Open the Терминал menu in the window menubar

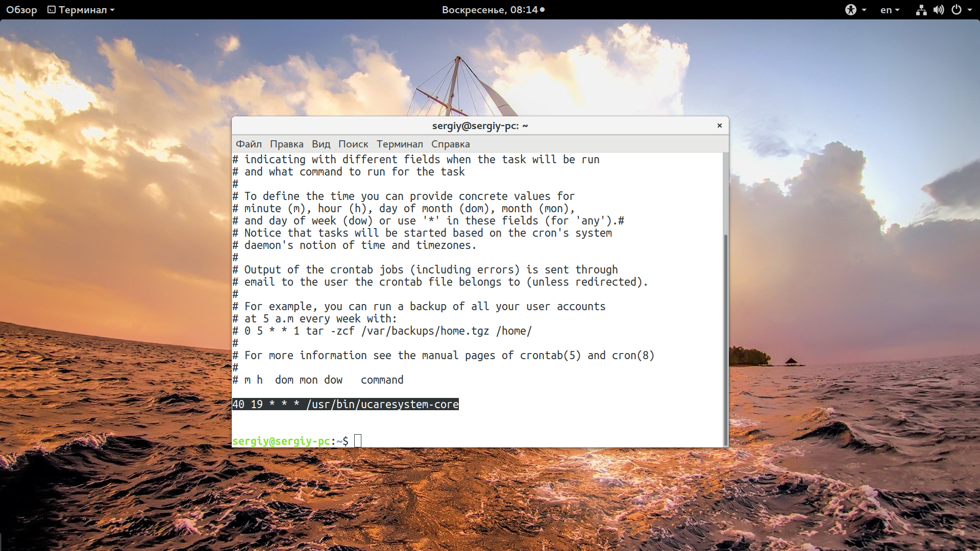400,144
